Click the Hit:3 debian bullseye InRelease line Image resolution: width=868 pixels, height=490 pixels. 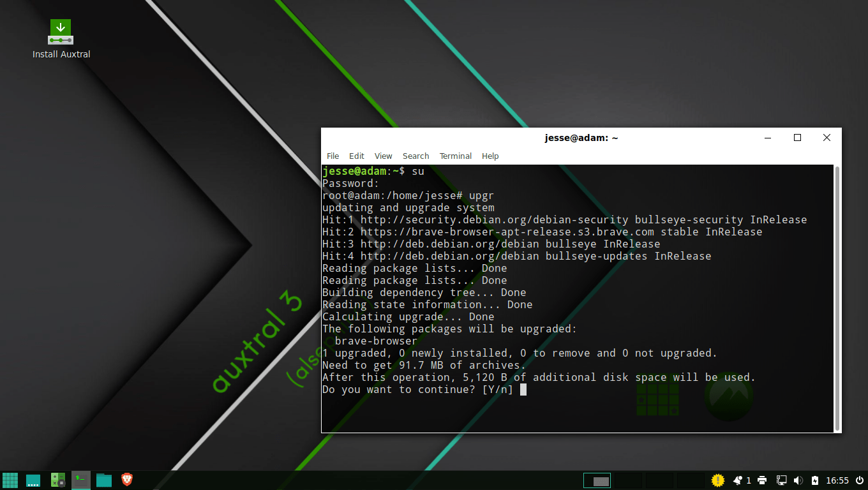[491, 244]
